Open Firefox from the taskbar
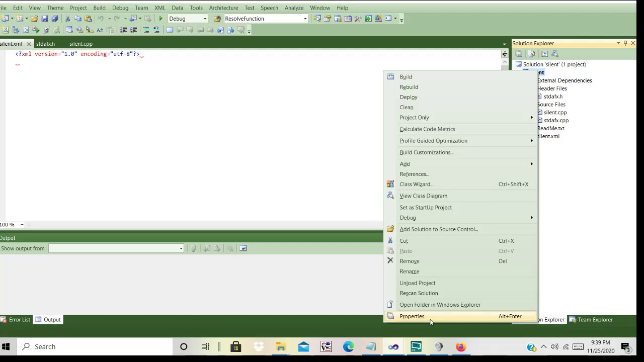Image resolution: width=644 pixels, height=362 pixels. [x=461, y=347]
